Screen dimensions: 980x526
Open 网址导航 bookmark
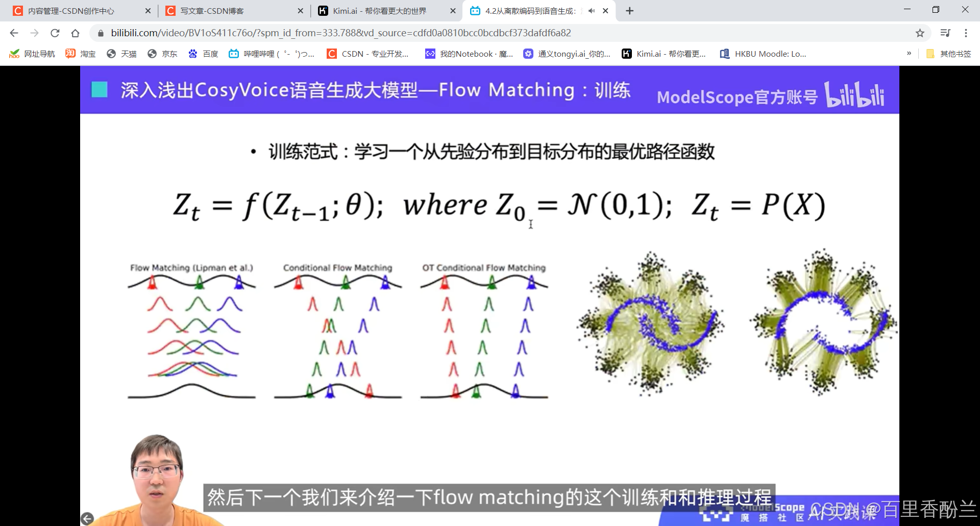pos(32,54)
